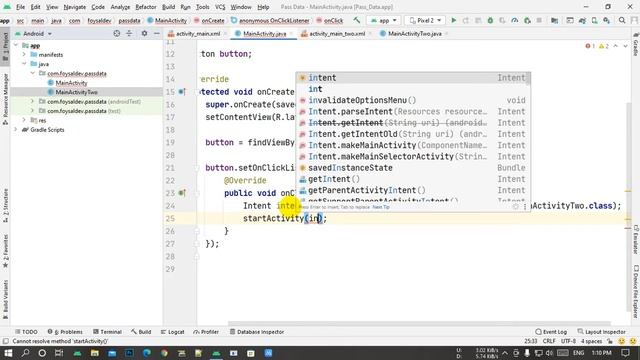Expand the manifests folder

(24, 54)
